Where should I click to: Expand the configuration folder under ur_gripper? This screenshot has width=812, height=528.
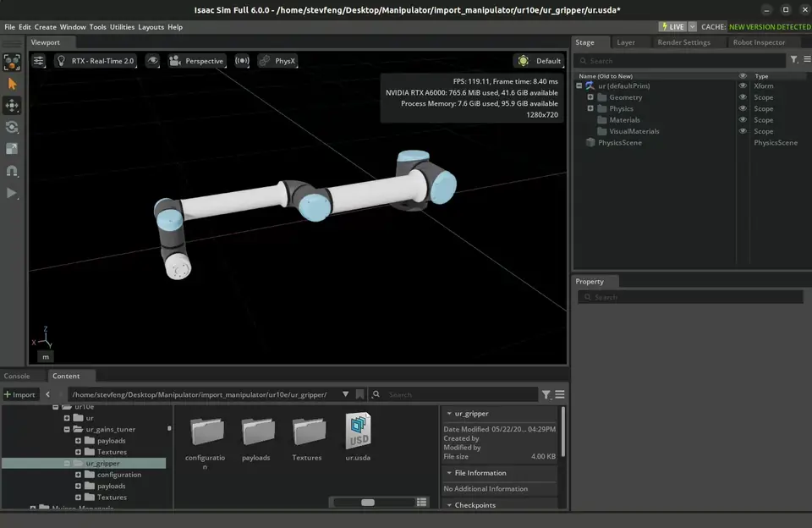(x=78, y=475)
